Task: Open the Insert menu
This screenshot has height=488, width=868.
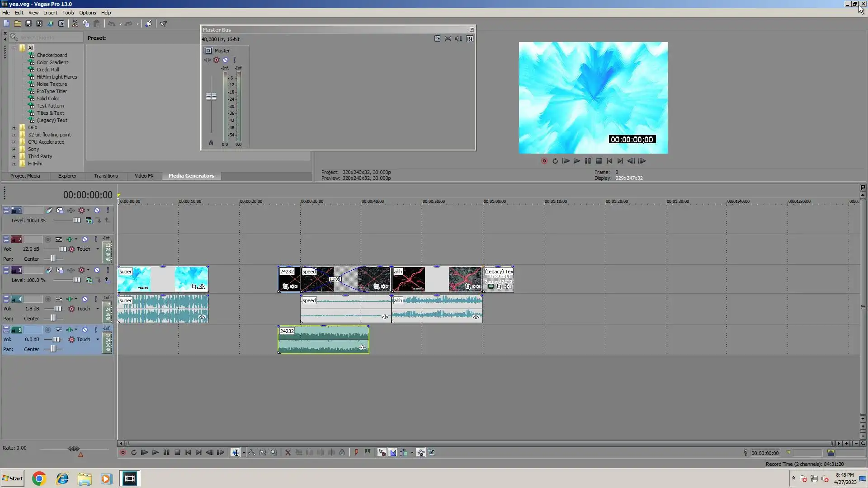Action: click(50, 13)
